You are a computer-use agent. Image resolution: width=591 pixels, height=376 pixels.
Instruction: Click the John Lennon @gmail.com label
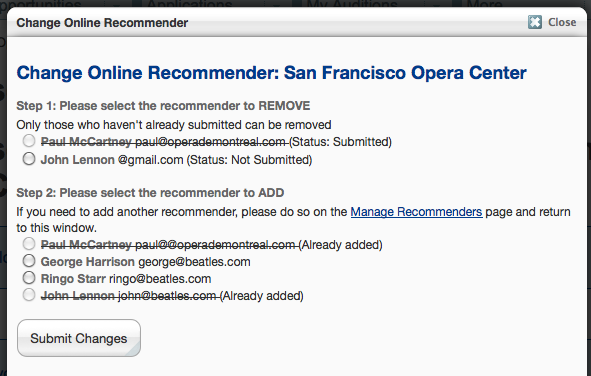(176, 160)
